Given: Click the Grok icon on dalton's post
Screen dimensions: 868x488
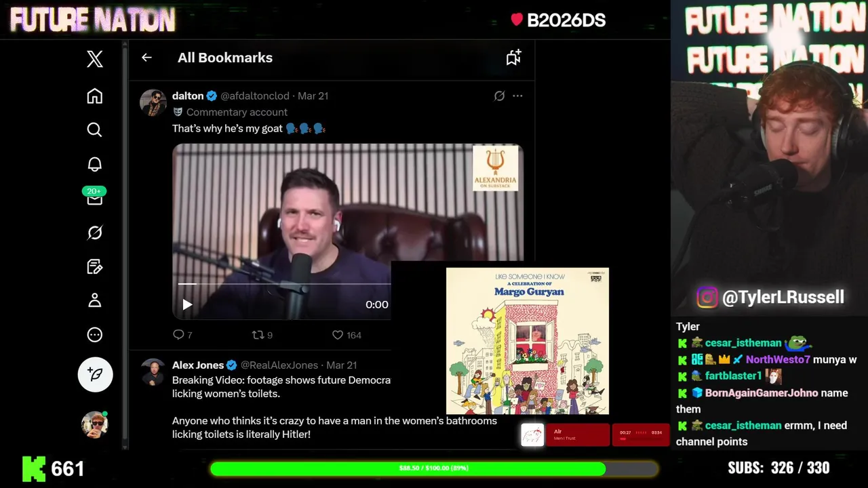Looking at the screenshot, I should click(x=499, y=96).
